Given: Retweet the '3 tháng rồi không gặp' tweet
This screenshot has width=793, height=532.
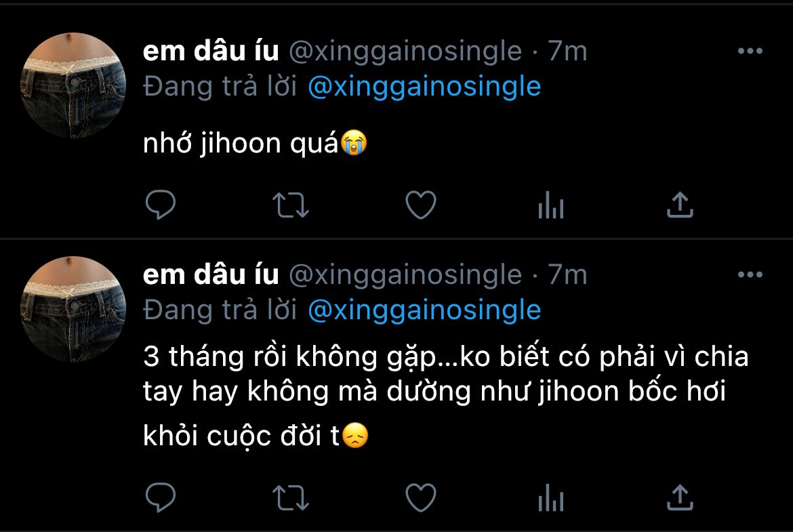Looking at the screenshot, I should pyautogui.click(x=290, y=497).
